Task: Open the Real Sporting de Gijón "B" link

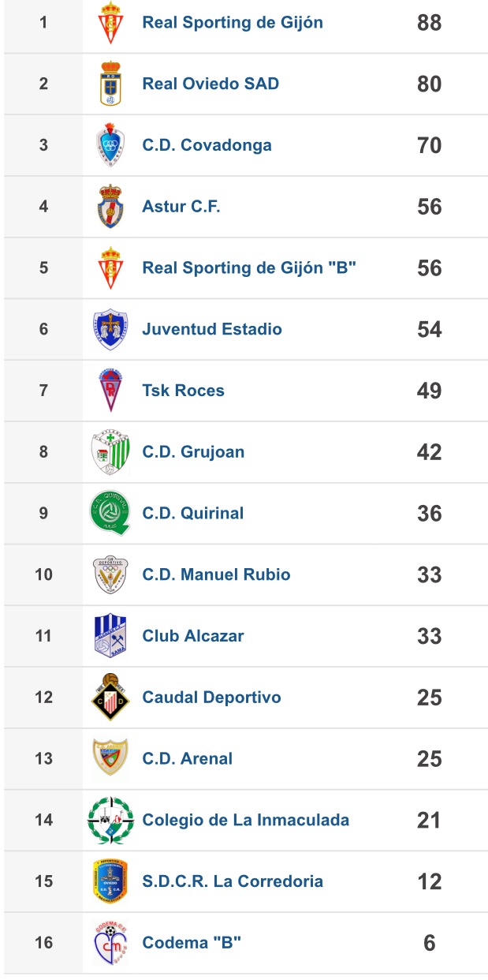Action: pos(249,267)
